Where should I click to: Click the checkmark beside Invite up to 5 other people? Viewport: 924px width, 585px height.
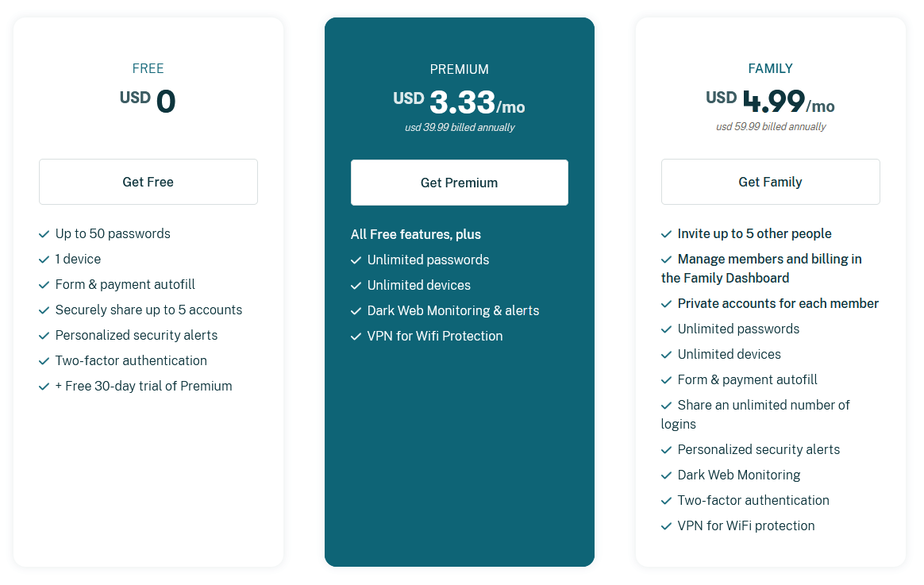tap(666, 233)
